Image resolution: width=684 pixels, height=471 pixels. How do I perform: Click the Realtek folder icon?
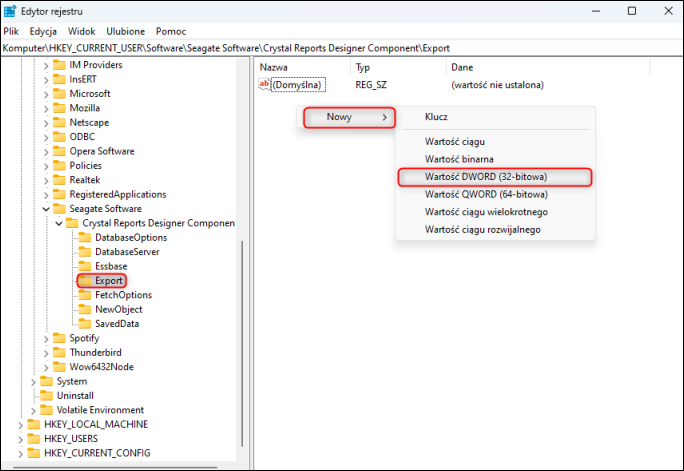[59, 180]
